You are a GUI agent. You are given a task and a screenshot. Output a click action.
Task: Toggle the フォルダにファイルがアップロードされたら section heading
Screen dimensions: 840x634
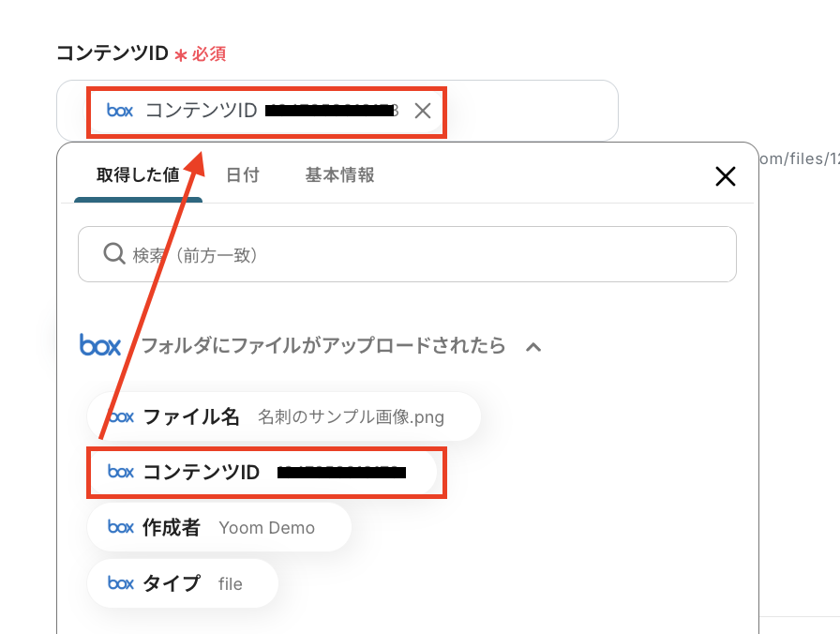coord(322,346)
